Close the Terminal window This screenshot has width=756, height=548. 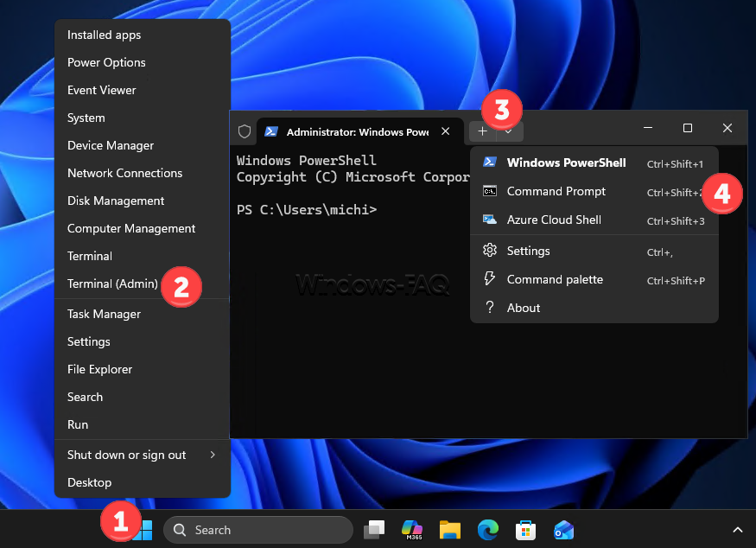(x=727, y=128)
